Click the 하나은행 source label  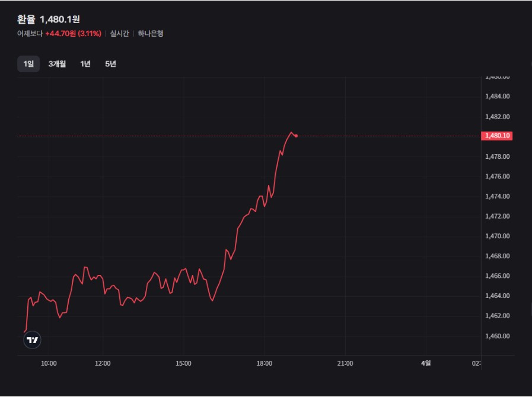click(150, 33)
